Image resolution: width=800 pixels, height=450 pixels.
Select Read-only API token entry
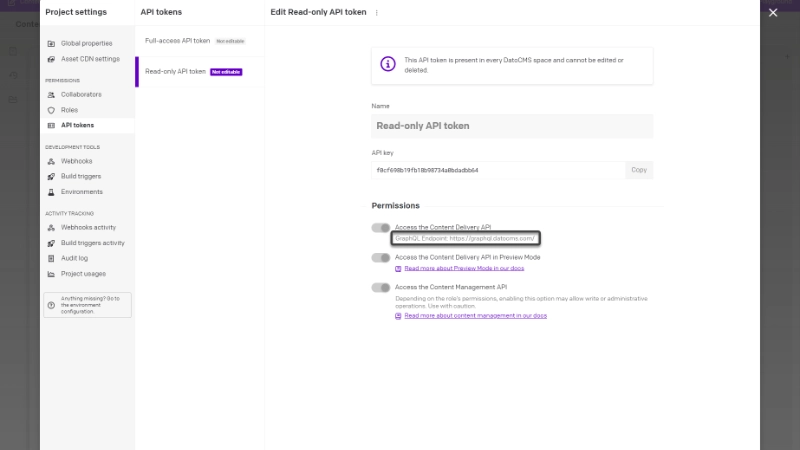pos(199,71)
